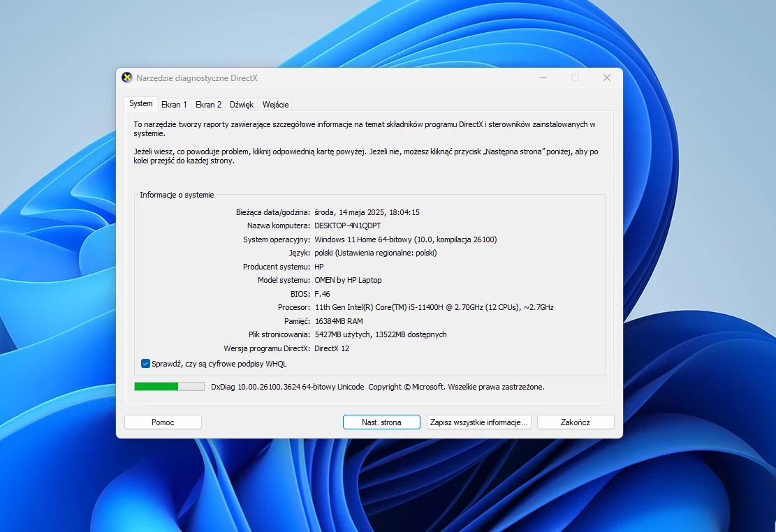The height and width of the screenshot is (532, 776).
Task: Click the 16384MB RAM memory value
Action: click(338, 321)
